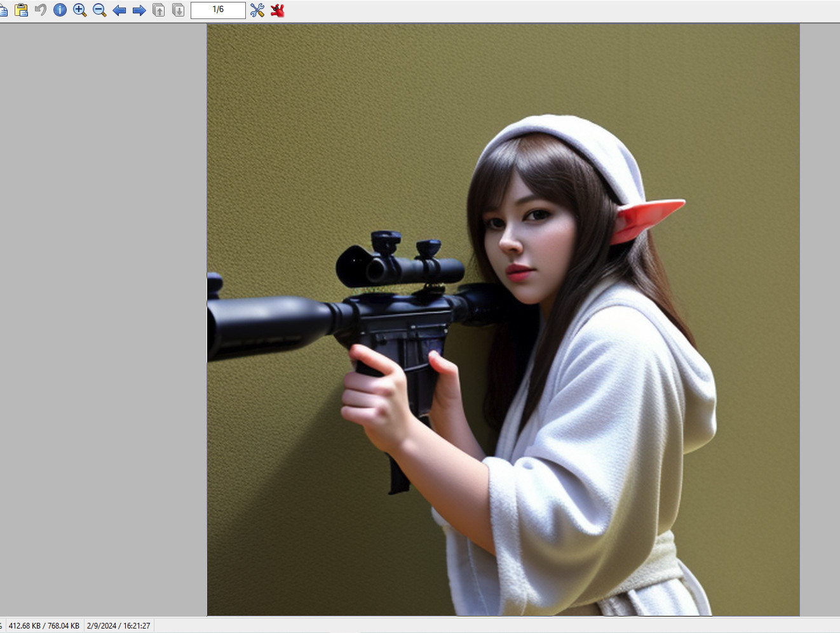Click the red IrfanView mascot icon
The width and height of the screenshot is (840, 633).
point(278,10)
